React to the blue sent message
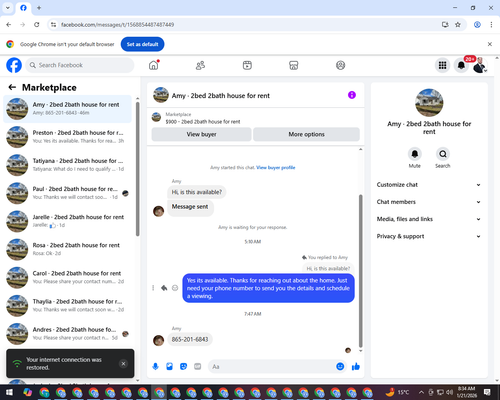 [175, 288]
